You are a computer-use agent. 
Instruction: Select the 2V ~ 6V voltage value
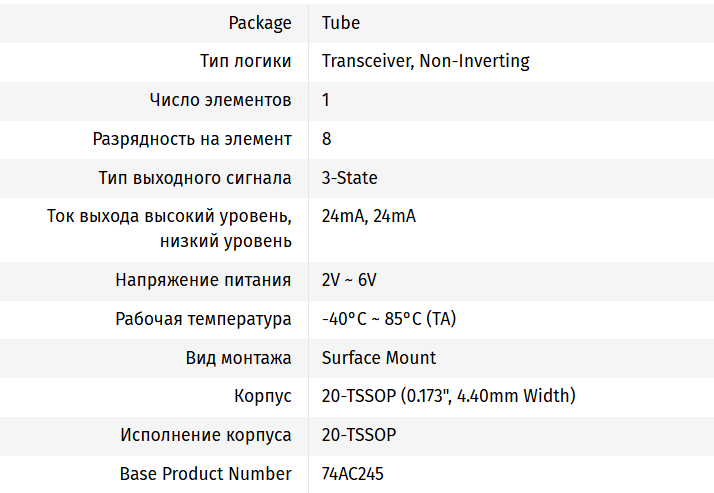pos(349,281)
